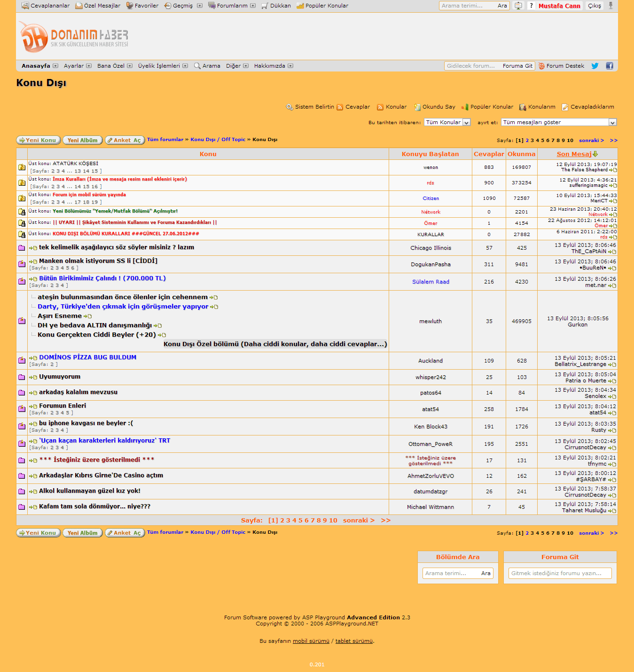Open the Tüm Konular date dropdown
634x672 pixels.
point(447,122)
